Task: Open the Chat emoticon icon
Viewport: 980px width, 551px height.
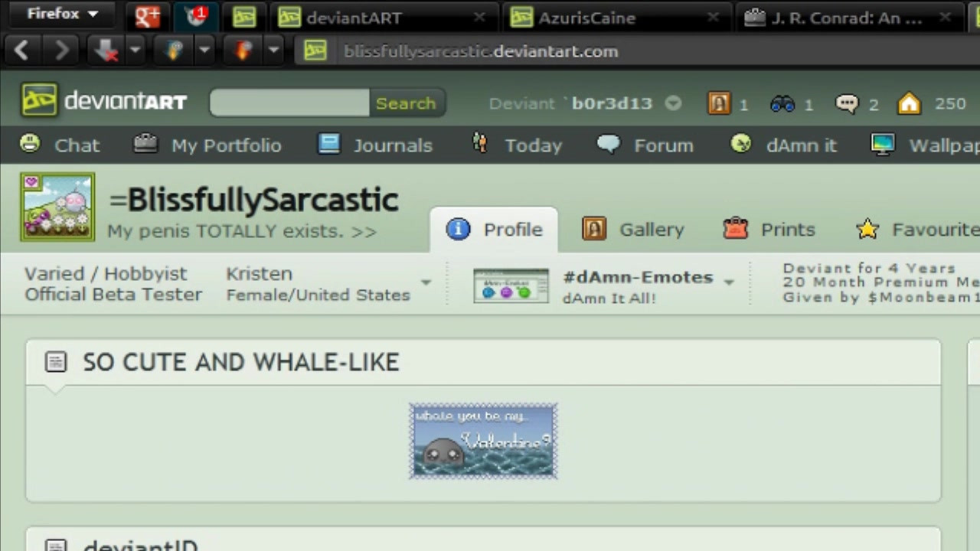Action: [30, 142]
